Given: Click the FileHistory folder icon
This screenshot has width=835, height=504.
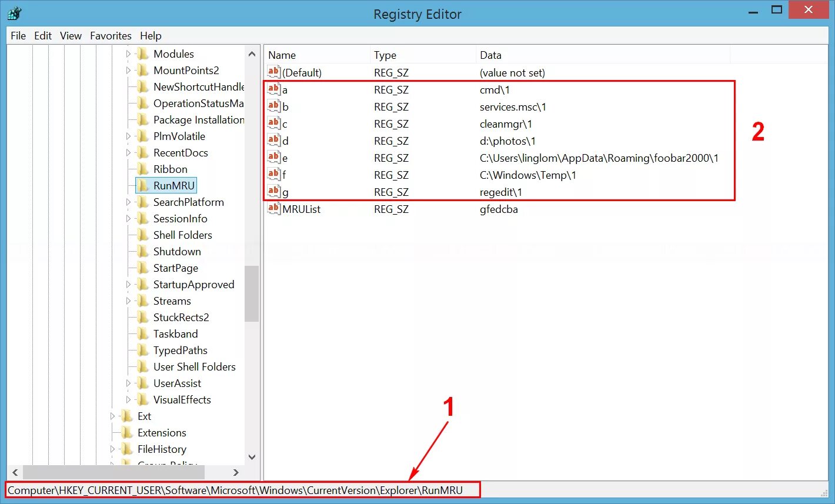Looking at the screenshot, I should point(127,449).
